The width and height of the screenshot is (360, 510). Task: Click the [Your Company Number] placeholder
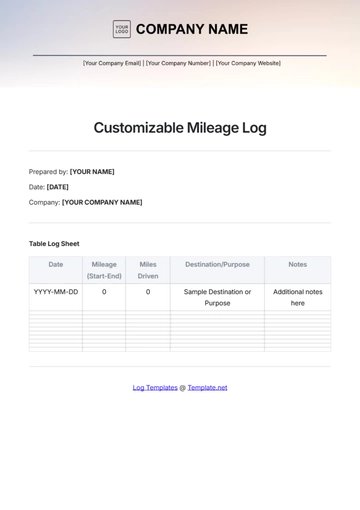[x=178, y=63]
